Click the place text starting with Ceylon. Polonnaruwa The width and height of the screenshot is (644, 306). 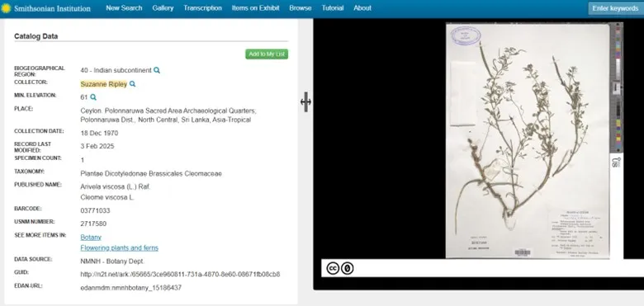pos(168,115)
